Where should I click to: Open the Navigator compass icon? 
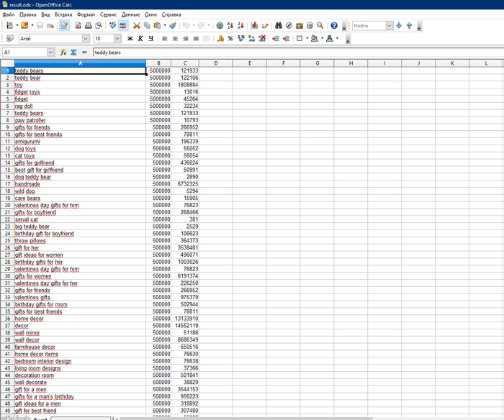coord(289,25)
